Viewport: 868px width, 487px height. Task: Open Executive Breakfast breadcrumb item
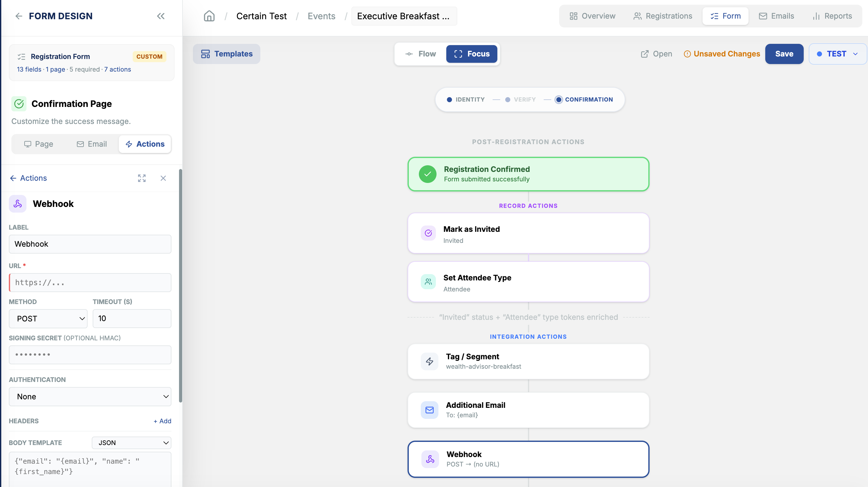pos(404,16)
